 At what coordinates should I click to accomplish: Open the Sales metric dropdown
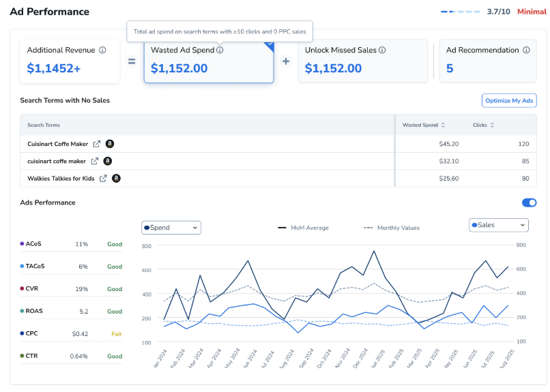coord(498,225)
